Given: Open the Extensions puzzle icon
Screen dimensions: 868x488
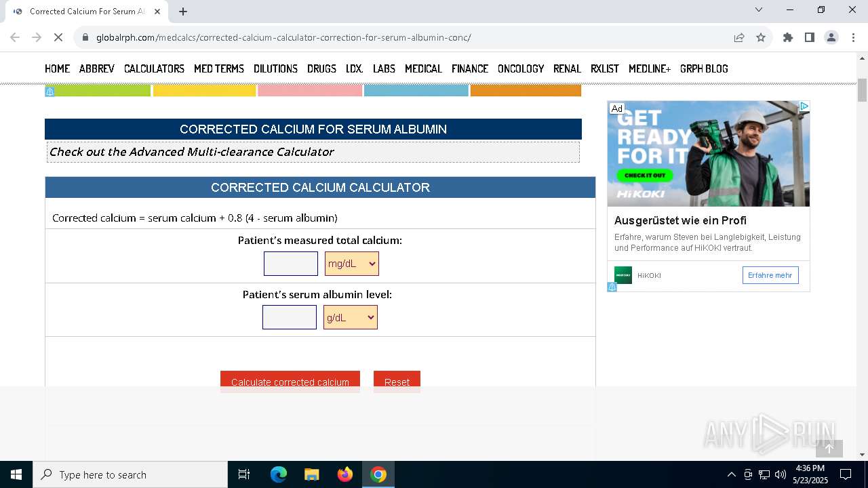Looking at the screenshot, I should point(788,37).
